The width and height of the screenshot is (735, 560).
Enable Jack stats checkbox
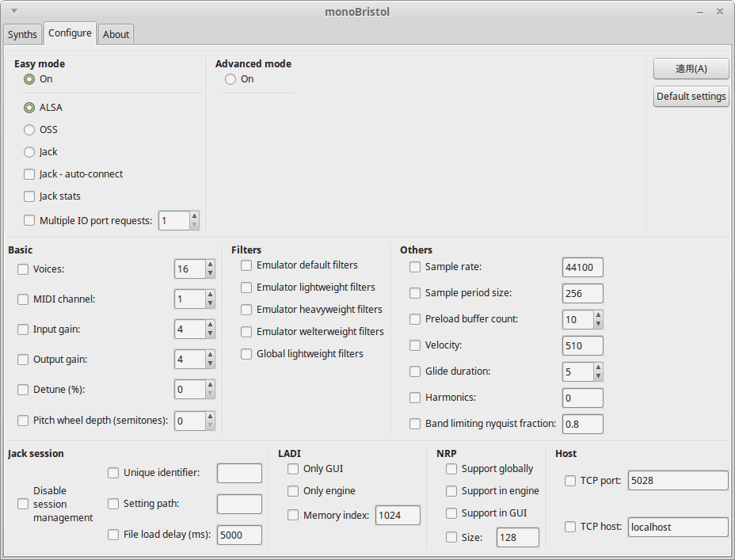[29, 196]
